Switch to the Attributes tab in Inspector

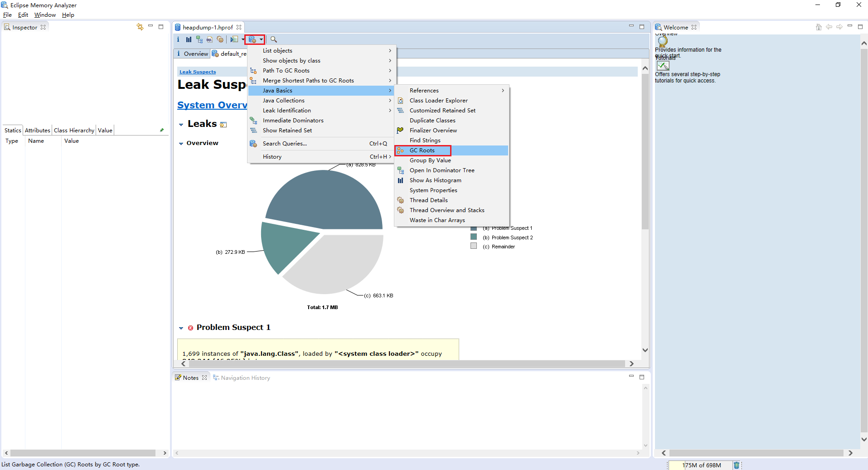[x=38, y=131]
